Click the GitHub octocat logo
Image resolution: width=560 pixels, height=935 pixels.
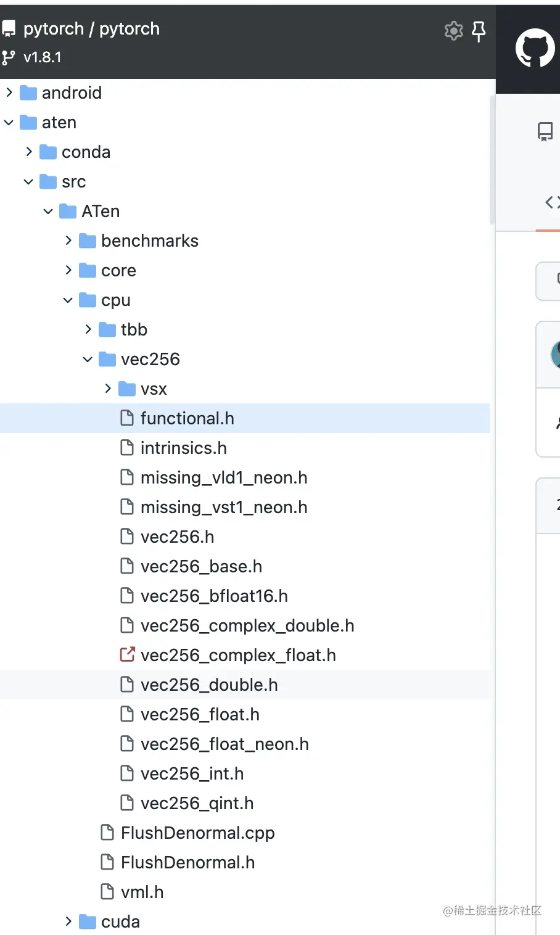[x=534, y=47]
